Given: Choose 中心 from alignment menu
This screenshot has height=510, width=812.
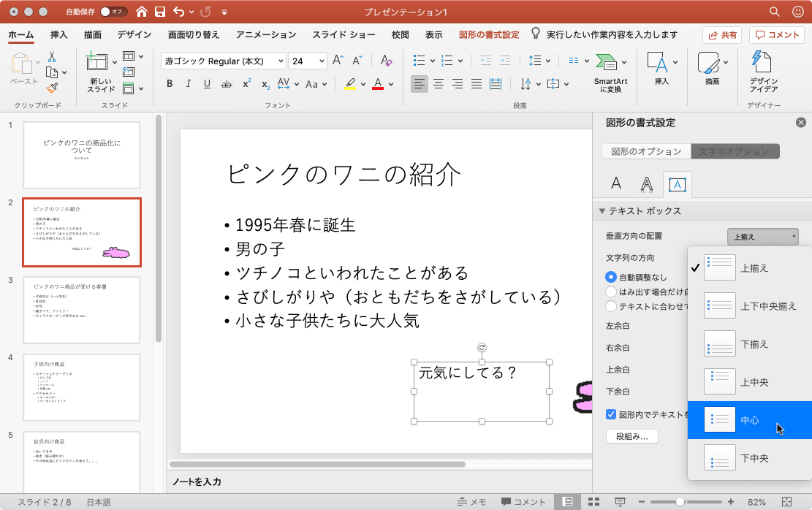Looking at the screenshot, I should (749, 420).
